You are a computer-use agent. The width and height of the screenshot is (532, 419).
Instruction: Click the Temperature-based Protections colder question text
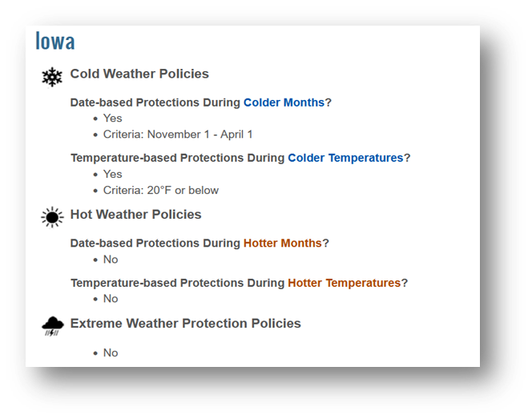point(240,158)
